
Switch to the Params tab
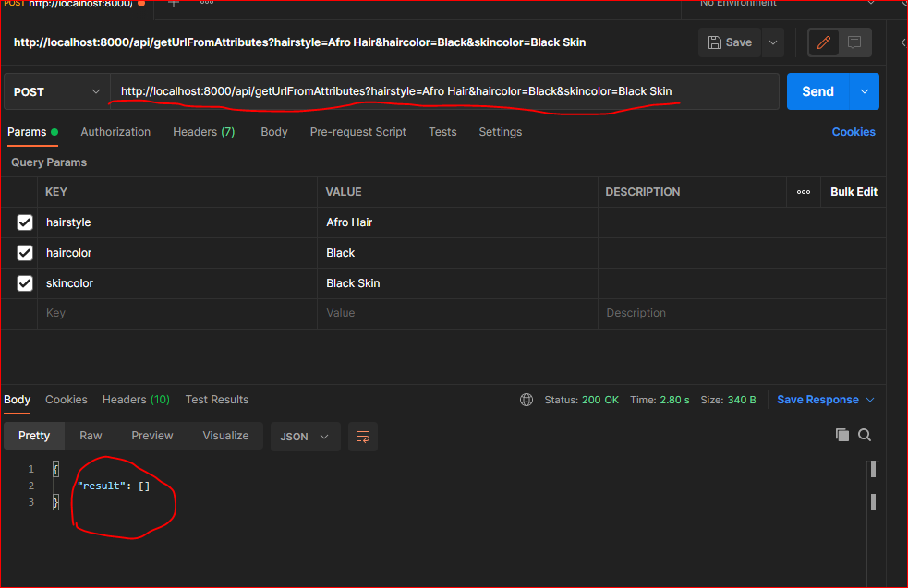point(32,132)
